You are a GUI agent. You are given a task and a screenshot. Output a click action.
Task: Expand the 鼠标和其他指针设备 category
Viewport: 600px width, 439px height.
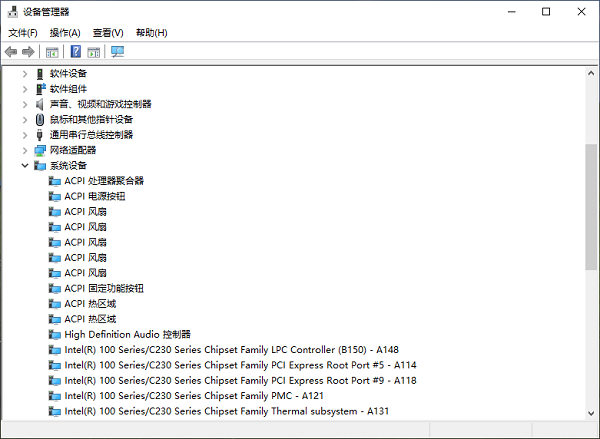[25, 119]
